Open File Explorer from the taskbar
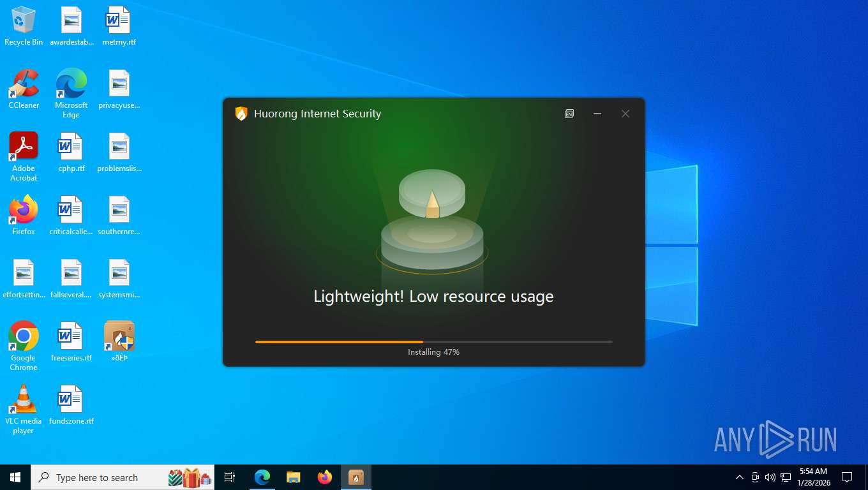The height and width of the screenshot is (490, 868). (294, 477)
